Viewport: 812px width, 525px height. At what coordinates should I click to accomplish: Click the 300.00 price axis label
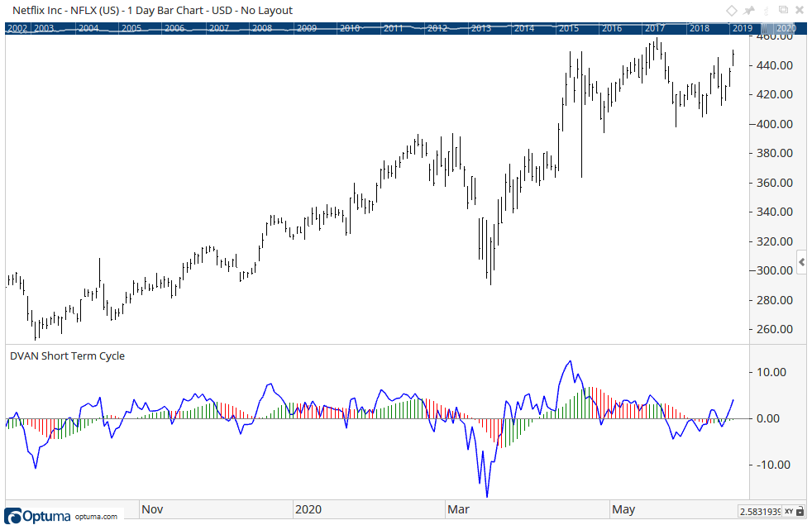[775, 270]
